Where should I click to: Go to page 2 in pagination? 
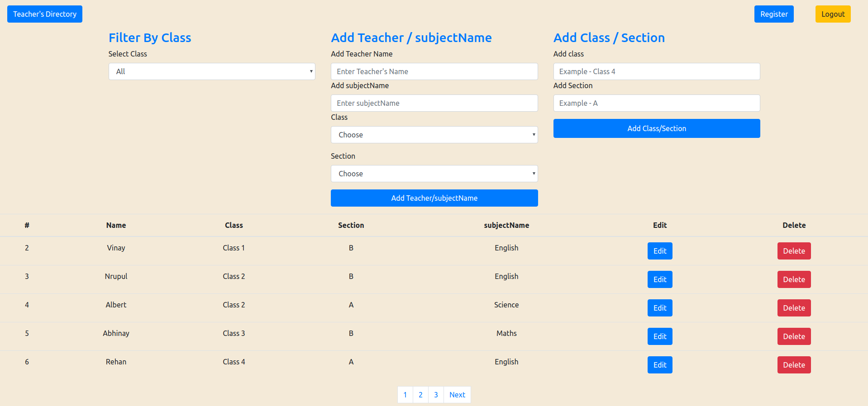point(420,395)
